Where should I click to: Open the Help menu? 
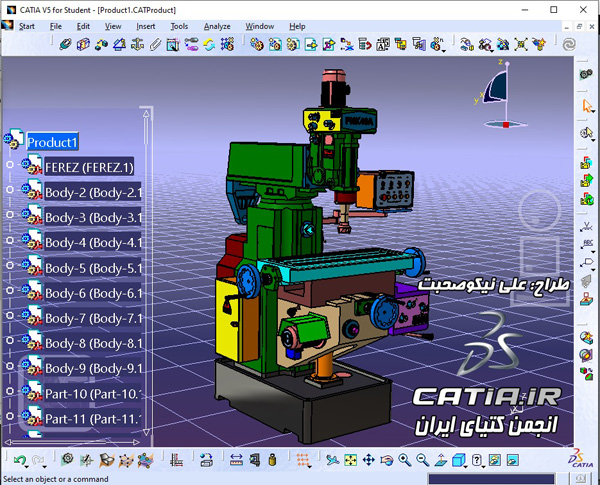(x=297, y=26)
